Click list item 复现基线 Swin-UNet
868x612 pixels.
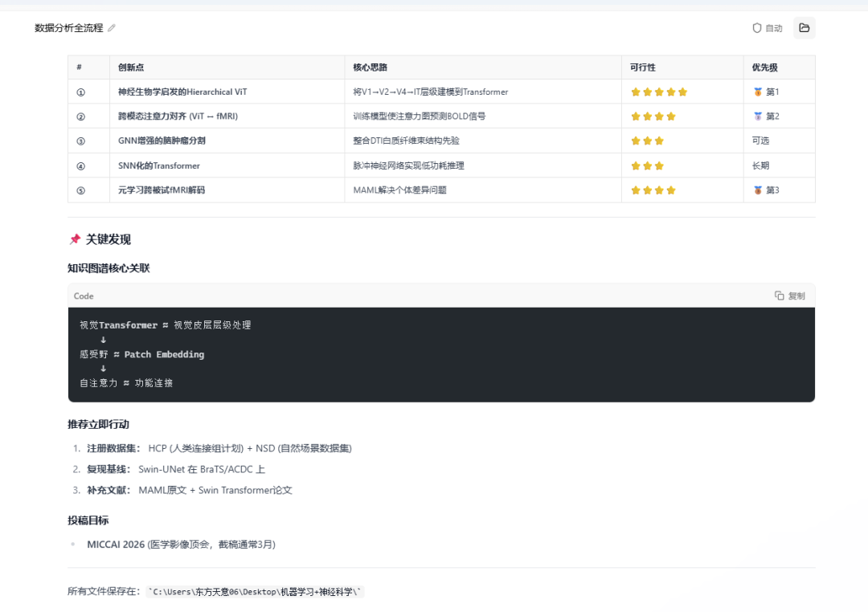click(176, 469)
